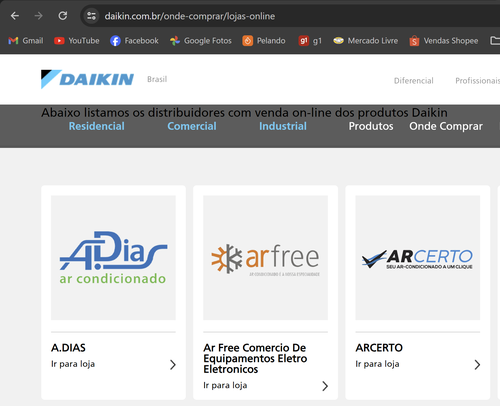This screenshot has width=500, height=406.
Task: Click the Ar Free store chevron arrow
Action: 325,386
